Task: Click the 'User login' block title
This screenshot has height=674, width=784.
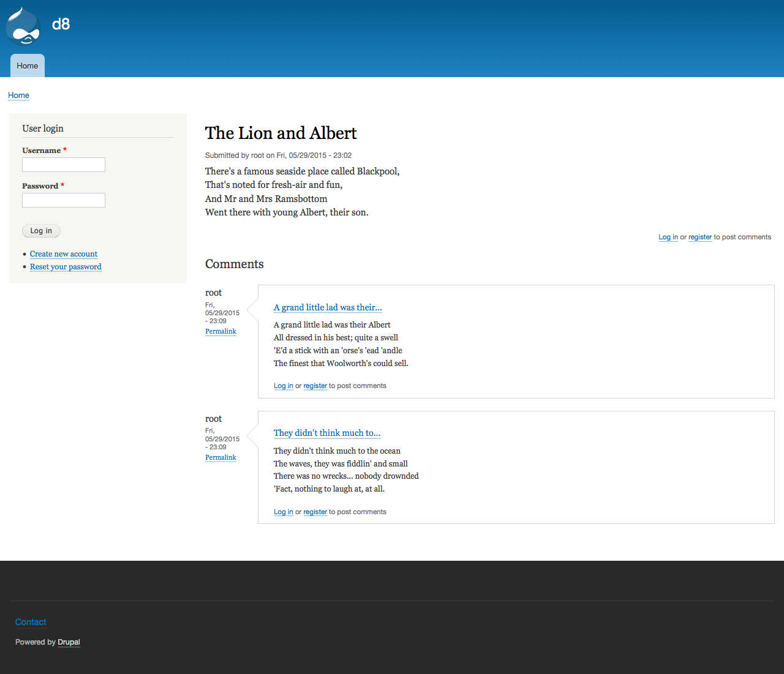Action: (43, 129)
